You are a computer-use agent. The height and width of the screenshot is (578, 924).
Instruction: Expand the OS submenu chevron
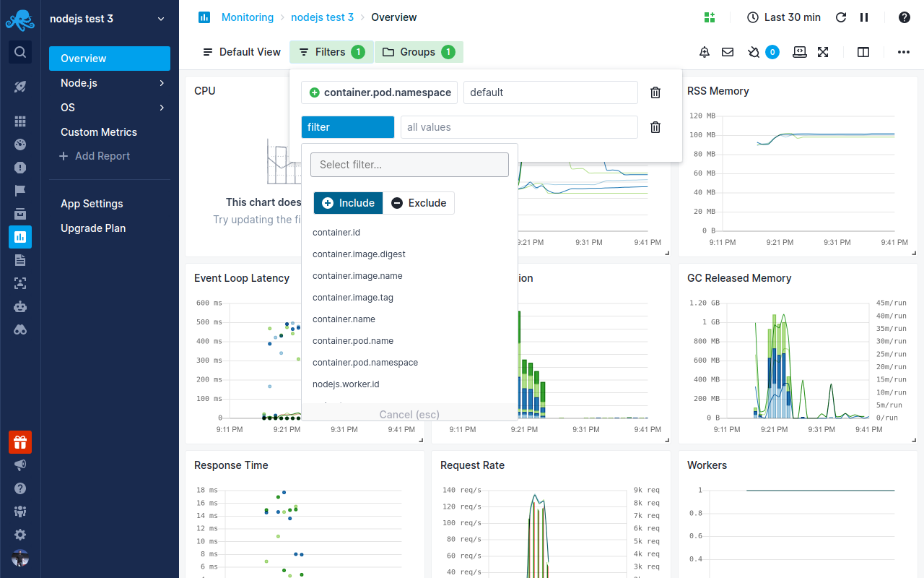coord(162,108)
